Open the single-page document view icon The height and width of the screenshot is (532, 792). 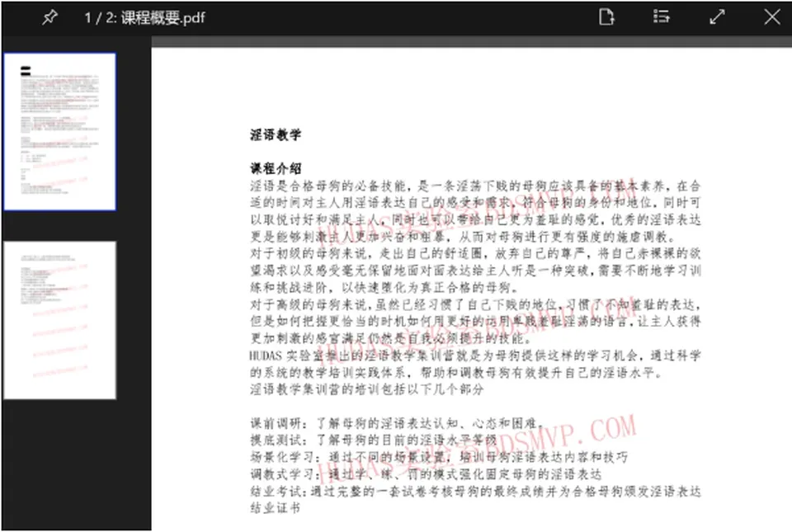click(x=606, y=17)
